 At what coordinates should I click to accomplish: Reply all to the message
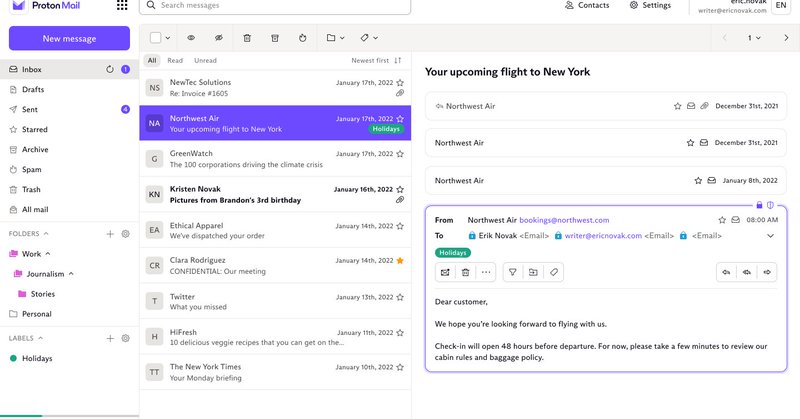(x=747, y=272)
